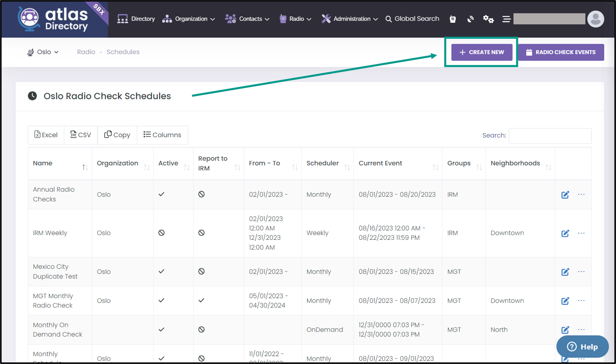Open the settings gears icon
This screenshot has height=364, width=616.
(488, 19)
